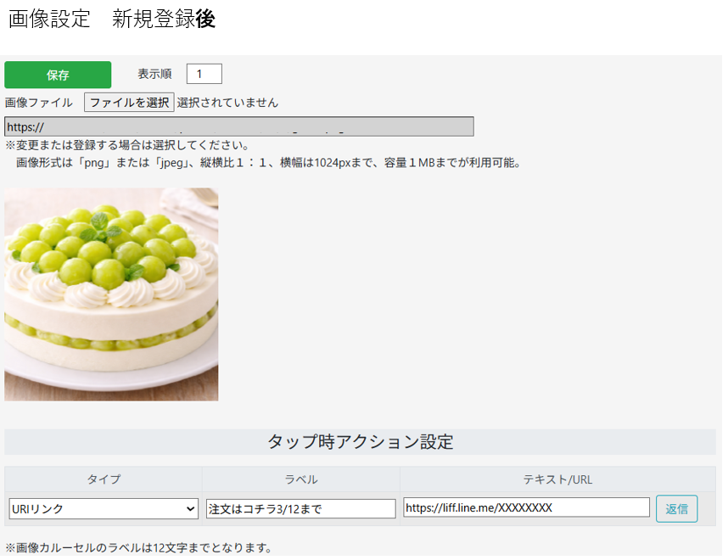Click the 表示順 label text

[154, 74]
